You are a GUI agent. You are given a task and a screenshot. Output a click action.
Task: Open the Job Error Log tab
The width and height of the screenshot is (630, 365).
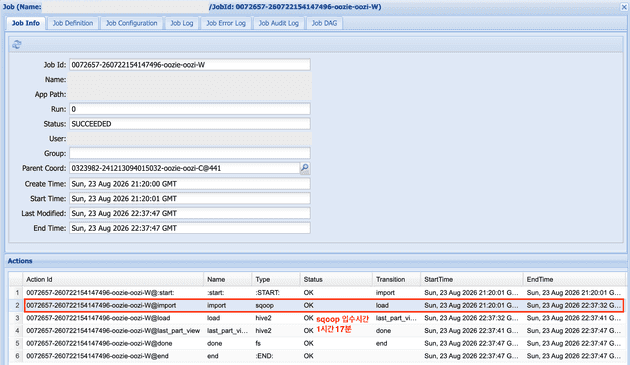click(226, 23)
